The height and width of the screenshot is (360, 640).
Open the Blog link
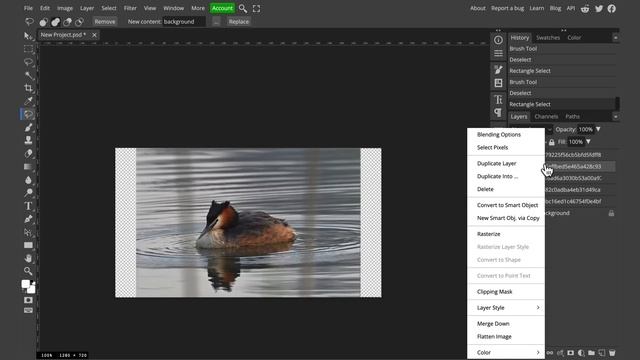pos(555,8)
